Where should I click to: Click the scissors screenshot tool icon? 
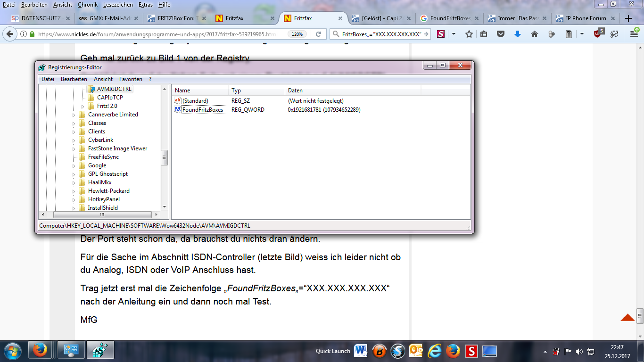point(614,34)
